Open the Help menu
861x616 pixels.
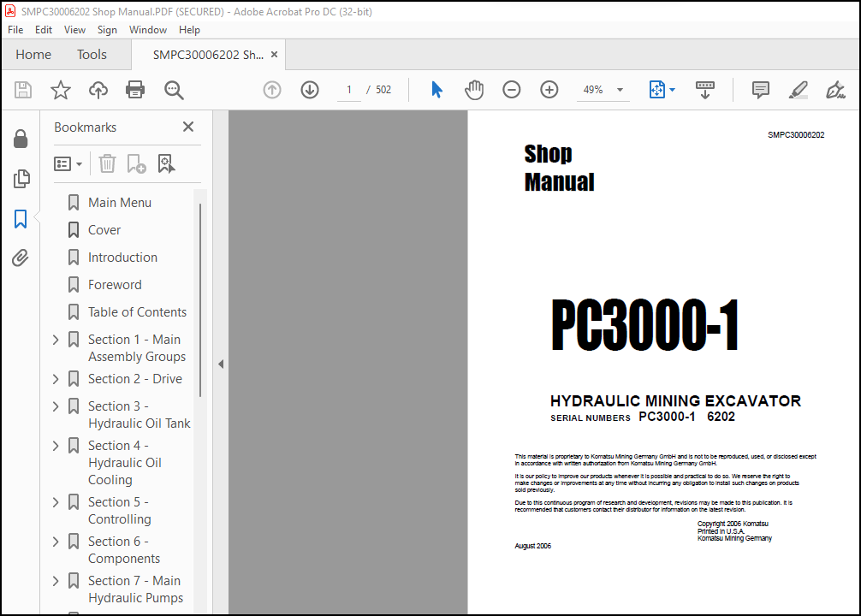189,30
